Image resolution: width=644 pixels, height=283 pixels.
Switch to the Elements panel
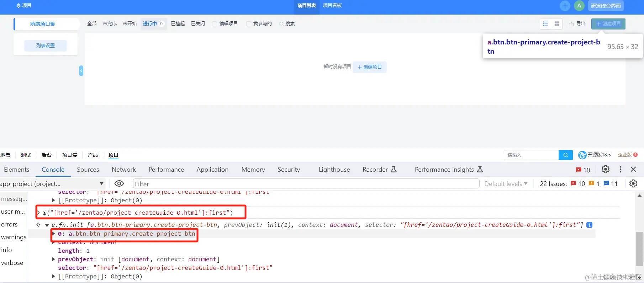click(x=16, y=170)
